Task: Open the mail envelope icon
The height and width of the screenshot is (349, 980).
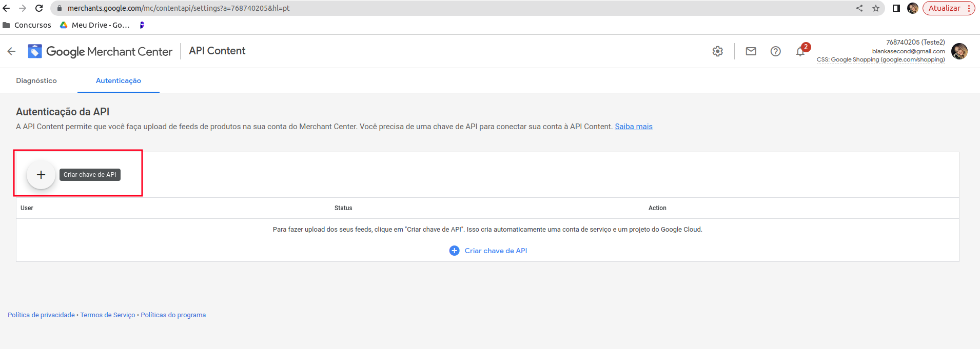Action: pyautogui.click(x=751, y=51)
